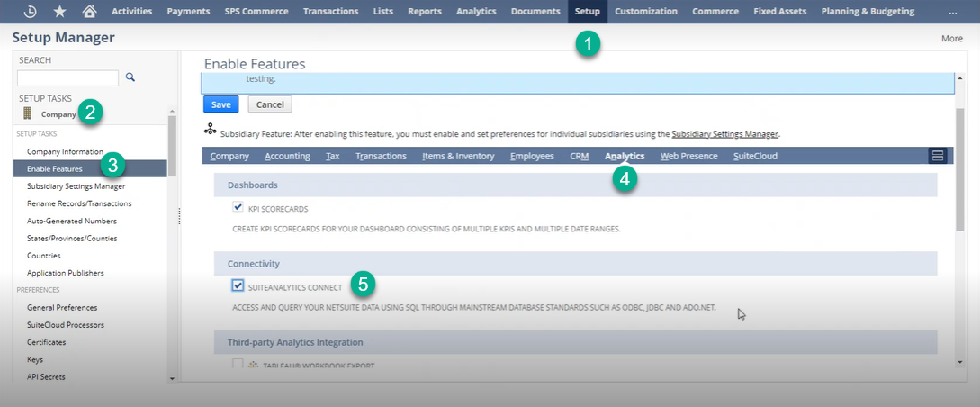Click the Subsidiary Feature hierarchy icon
Viewport: 980px width, 407px height.
click(211, 130)
